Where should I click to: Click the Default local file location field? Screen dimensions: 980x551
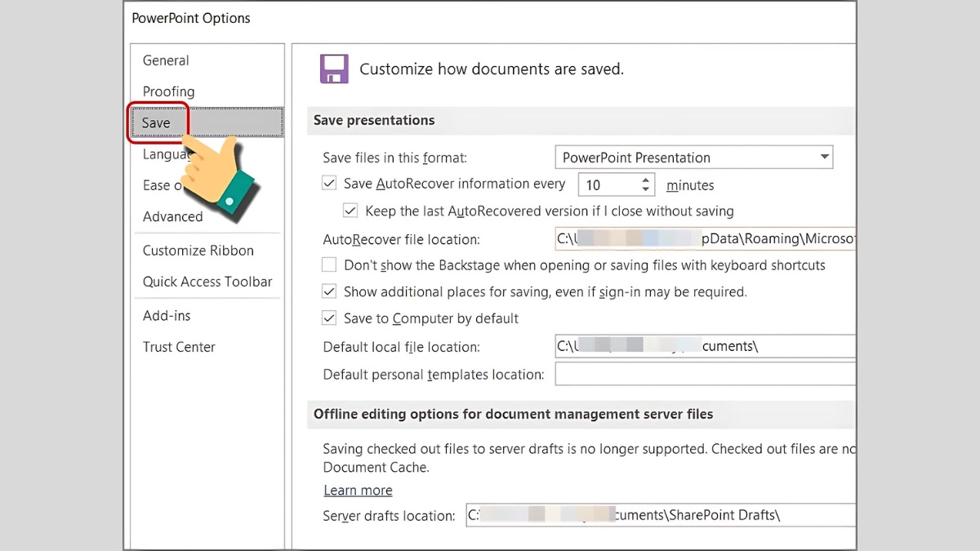[x=706, y=346]
